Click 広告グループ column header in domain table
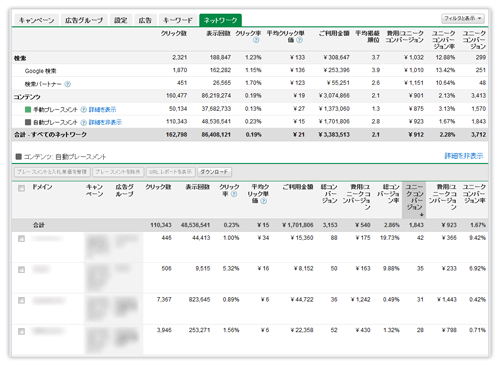This screenshot has height=366, width=500. pos(125,190)
